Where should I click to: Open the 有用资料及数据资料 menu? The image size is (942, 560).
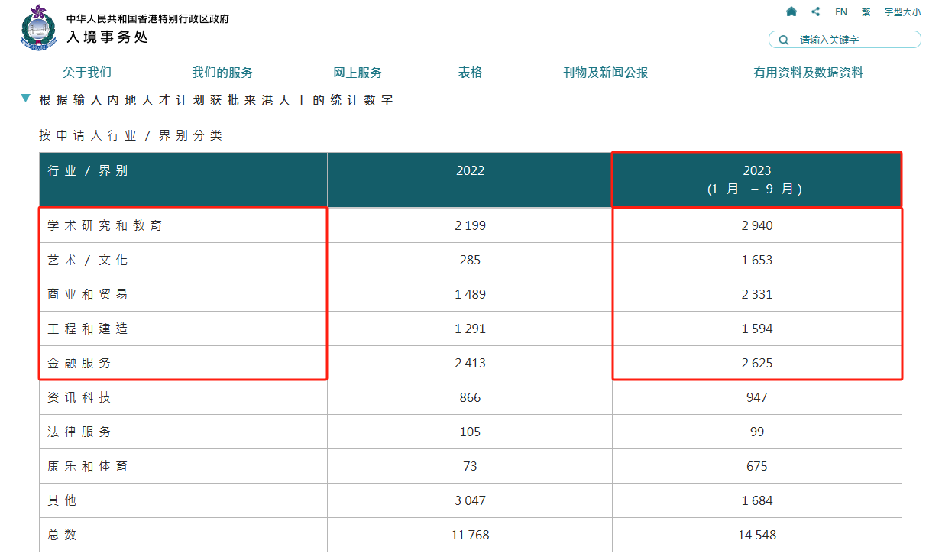(x=808, y=73)
